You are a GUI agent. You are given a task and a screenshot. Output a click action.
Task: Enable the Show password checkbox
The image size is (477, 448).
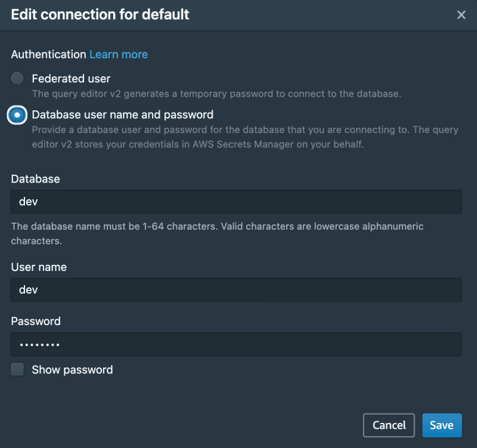point(17,369)
